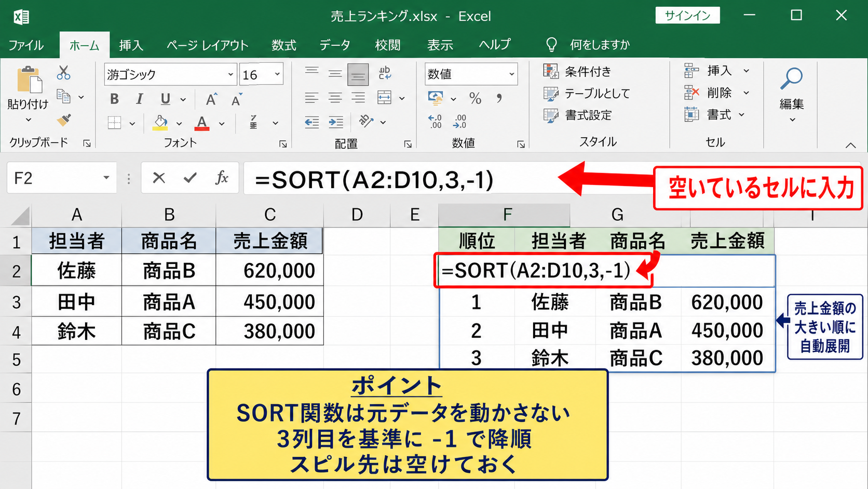Open Cell Styles (書式設定)
This screenshot has width=868, height=489.
pyautogui.click(x=577, y=115)
